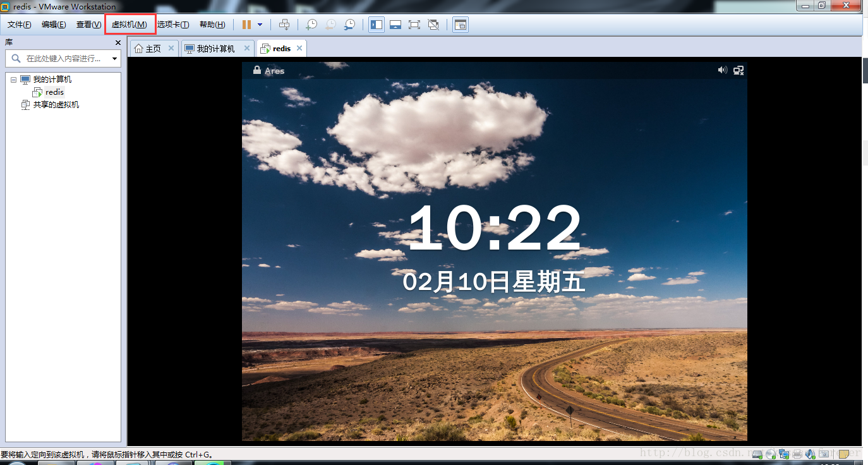Viewport: 868px width, 465px height.
Task: Open the power options dropdown arrow
Action: [x=260, y=25]
